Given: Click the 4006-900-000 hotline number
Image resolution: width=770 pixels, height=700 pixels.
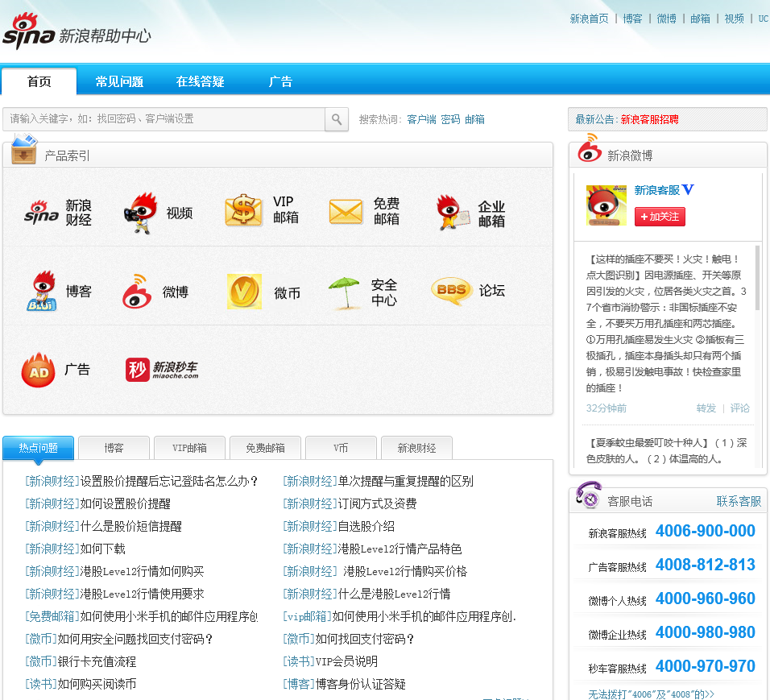Looking at the screenshot, I should (706, 531).
